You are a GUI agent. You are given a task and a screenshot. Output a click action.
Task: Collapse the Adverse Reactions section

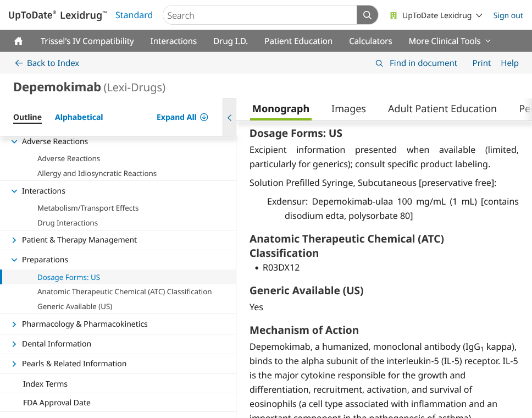13,141
